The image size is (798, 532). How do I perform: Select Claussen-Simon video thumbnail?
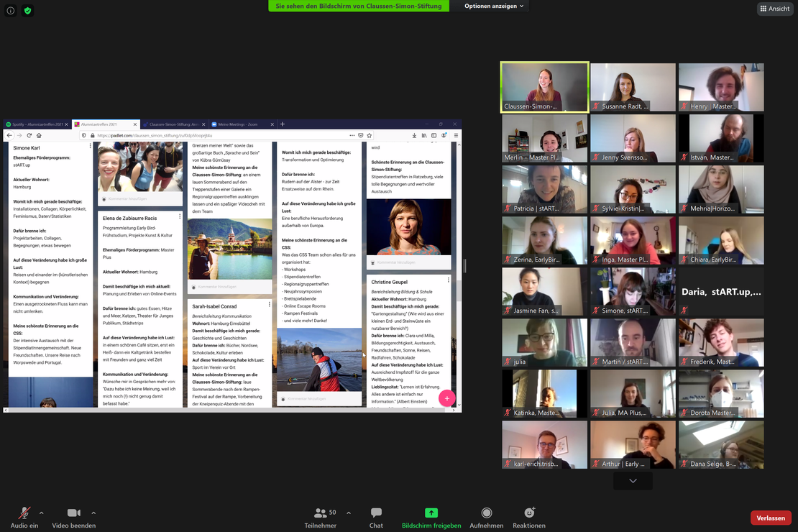pyautogui.click(x=544, y=87)
